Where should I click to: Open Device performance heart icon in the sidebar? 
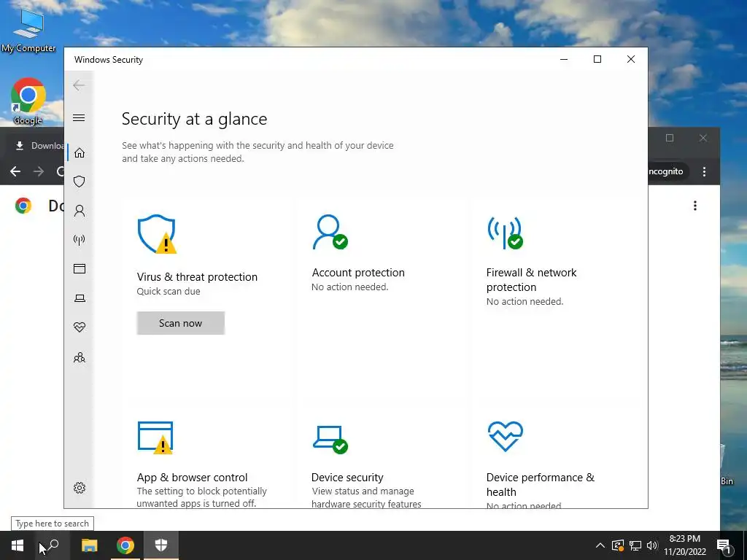tap(80, 327)
